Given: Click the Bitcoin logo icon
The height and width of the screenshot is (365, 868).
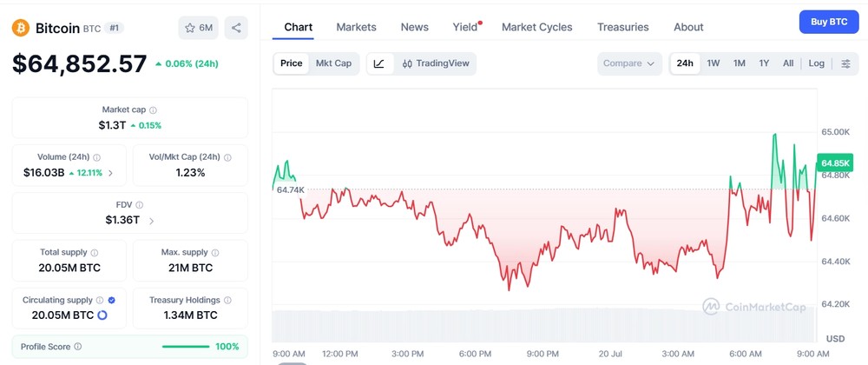Looking at the screenshot, I should click(21, 28).
